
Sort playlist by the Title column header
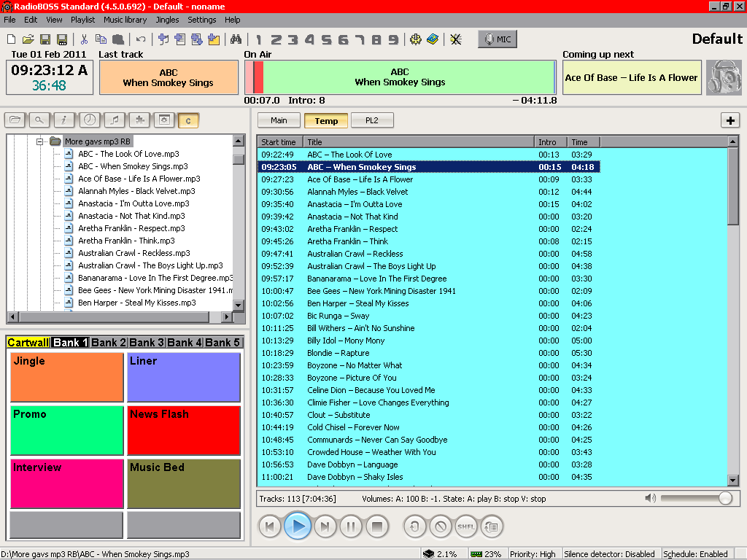coord(419,142)
